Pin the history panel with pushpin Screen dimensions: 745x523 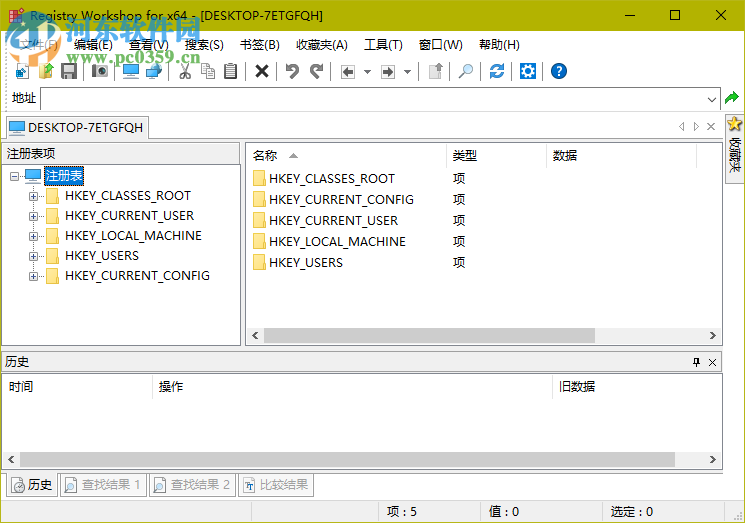(697, 362)
